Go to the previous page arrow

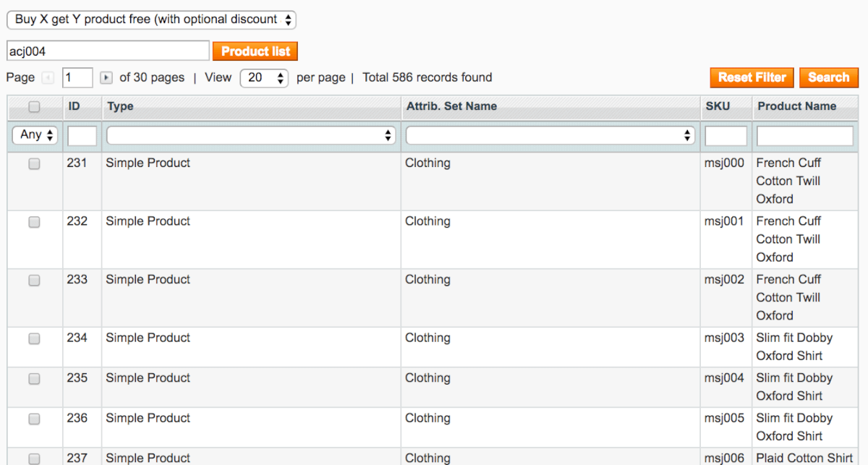pyautogui.click(x=48, y=77)
